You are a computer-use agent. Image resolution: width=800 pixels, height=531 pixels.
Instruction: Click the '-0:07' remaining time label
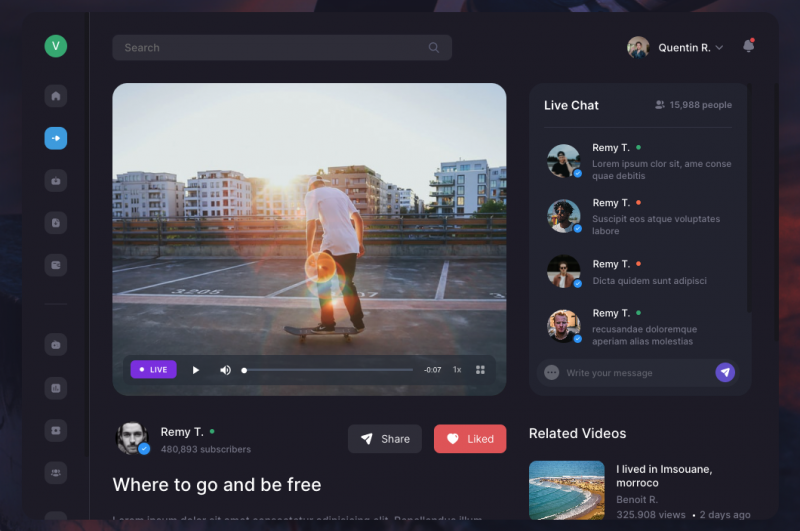[x=433, y=370]
